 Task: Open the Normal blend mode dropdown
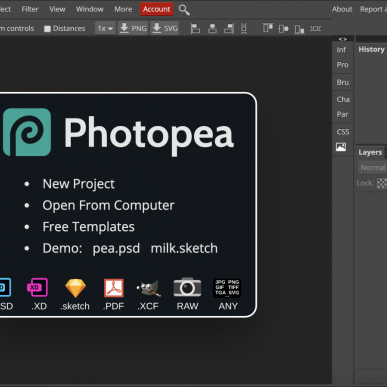click(x=372, y=168)
